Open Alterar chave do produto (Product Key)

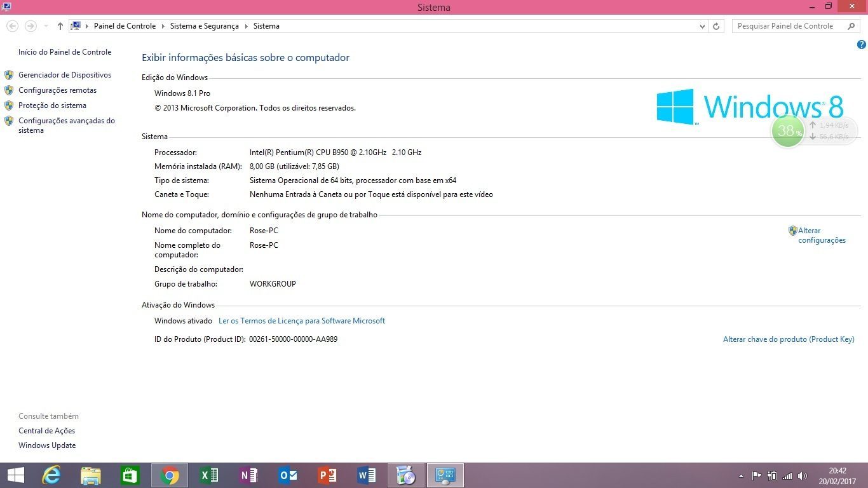pyautogui.click(x=789, y=339)
